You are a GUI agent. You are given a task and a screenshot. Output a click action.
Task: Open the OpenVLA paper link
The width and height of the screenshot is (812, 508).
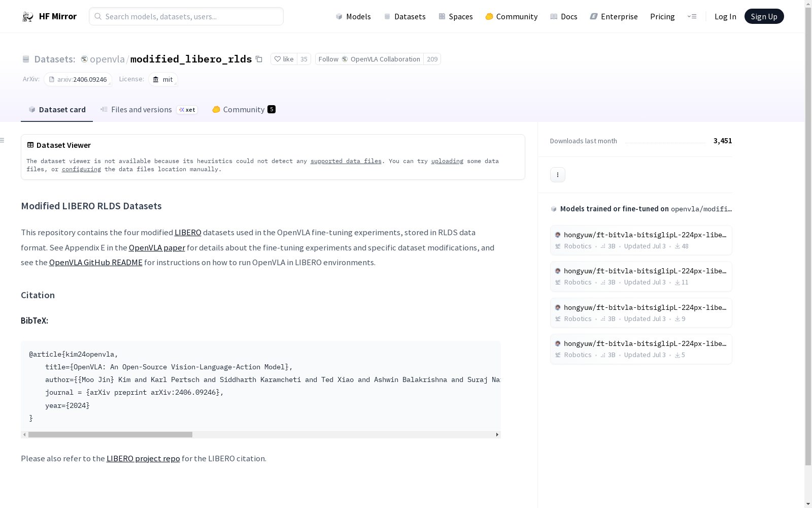pyautogui.click(x=157, y=247)
